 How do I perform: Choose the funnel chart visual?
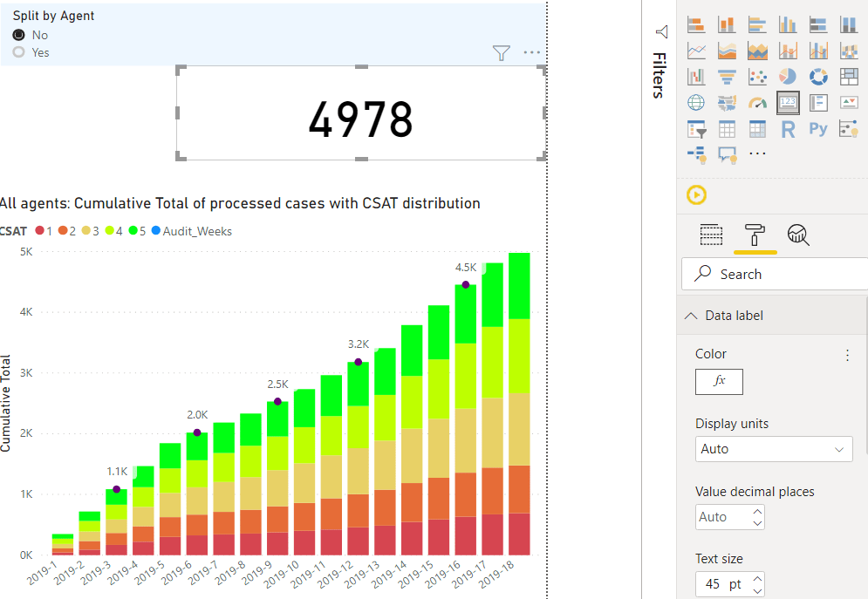tap(727, 78)
